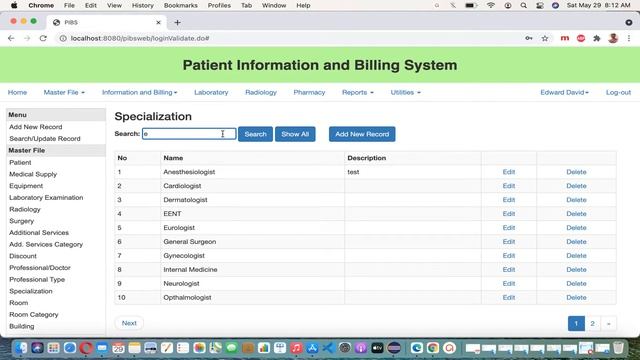
Task: Click the Search text input field
Action: click(189, 134)
